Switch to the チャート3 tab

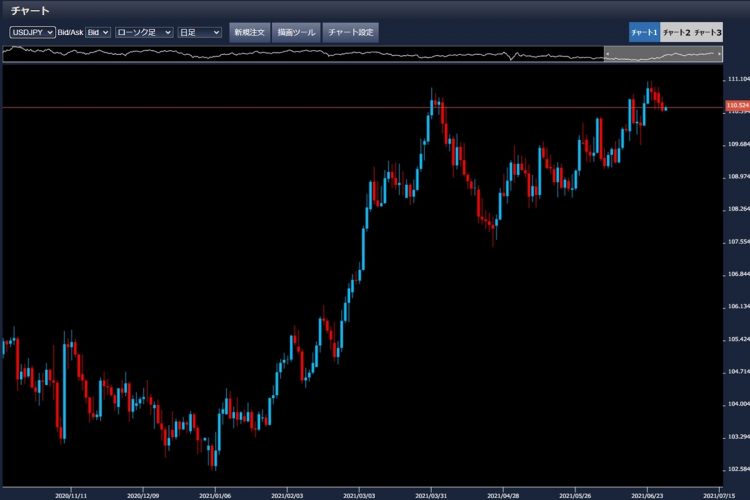[x=707, y=33]
